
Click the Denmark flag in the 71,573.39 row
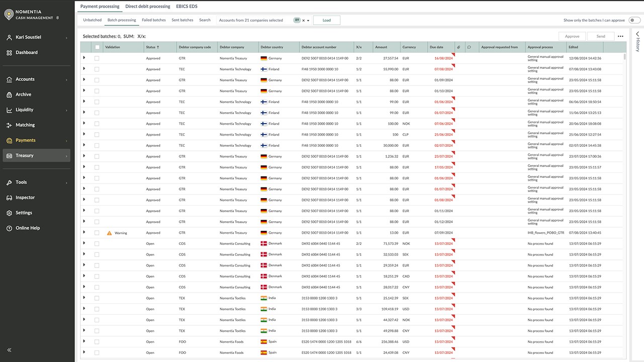pos(264,243)
